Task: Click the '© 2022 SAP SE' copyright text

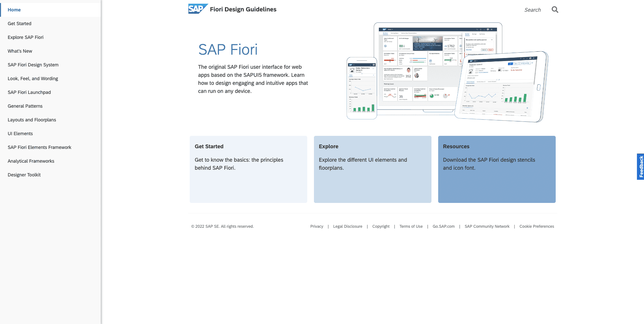Action: tap(222, 226)
